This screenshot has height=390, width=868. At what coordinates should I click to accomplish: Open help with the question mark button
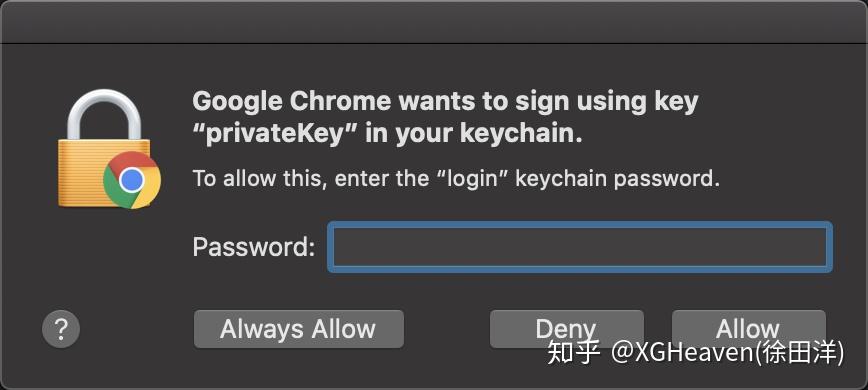pos(61,329)
